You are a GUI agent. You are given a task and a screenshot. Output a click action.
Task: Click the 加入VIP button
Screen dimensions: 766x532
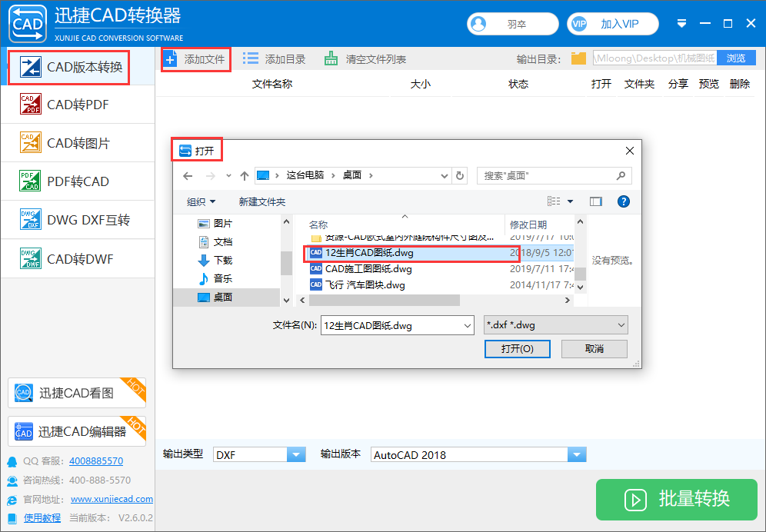pos(613,24)
